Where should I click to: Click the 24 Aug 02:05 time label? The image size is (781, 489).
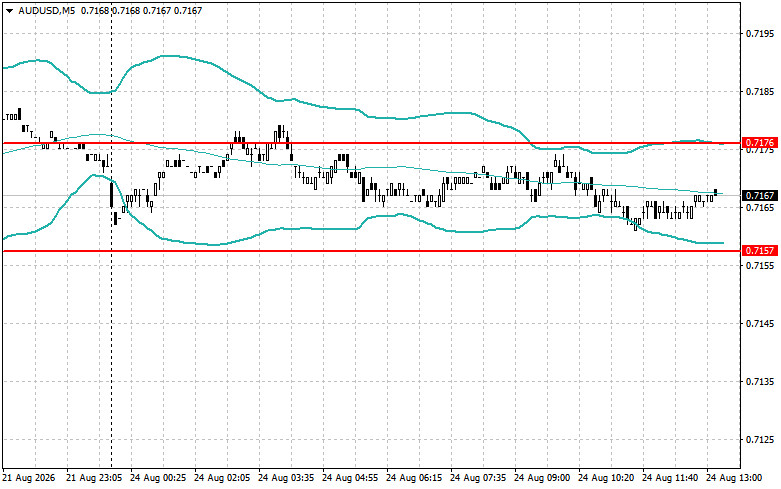coord(222,478)
